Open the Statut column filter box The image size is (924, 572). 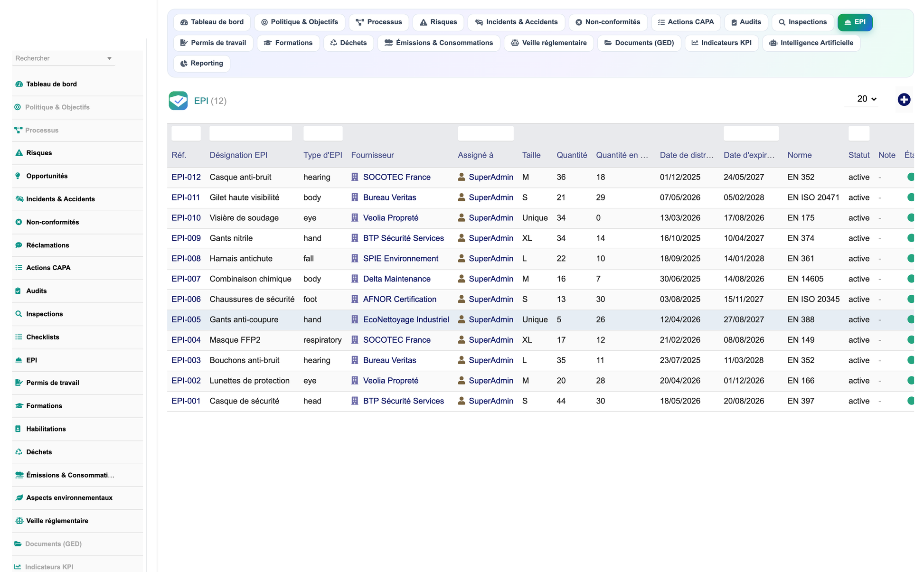point(859,133)
